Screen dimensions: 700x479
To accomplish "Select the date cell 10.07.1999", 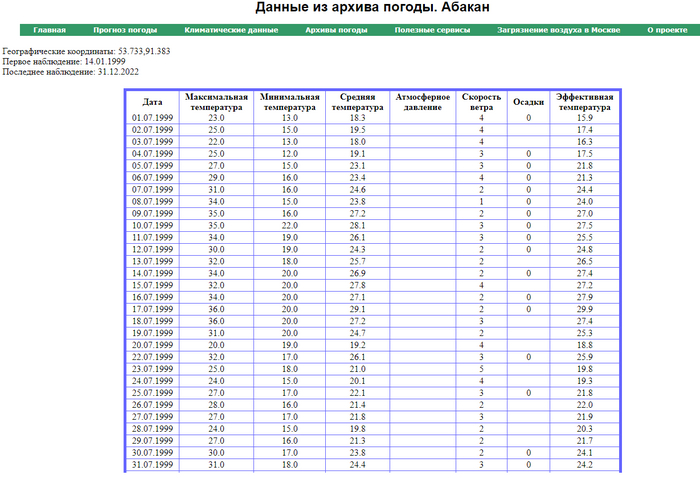I will [x=152, y=225].
